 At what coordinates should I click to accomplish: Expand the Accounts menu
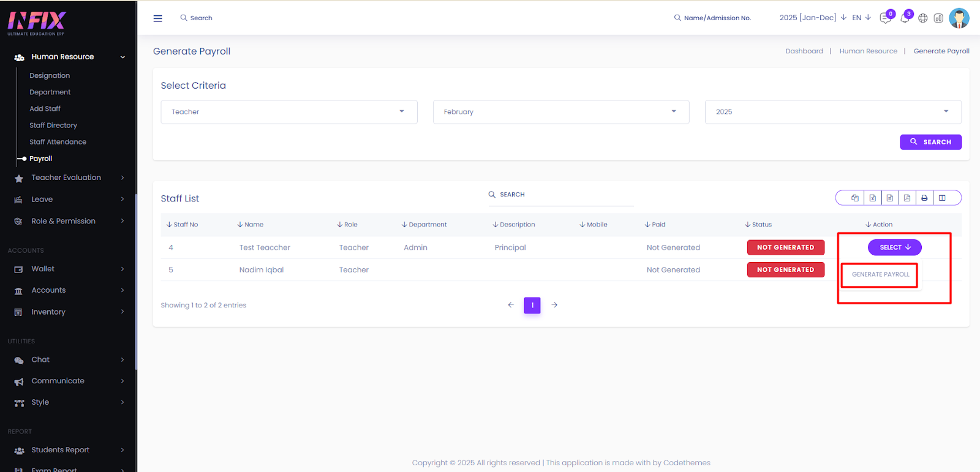point(69,290)
